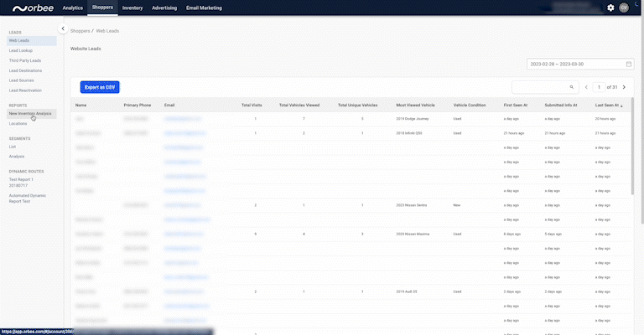This screenshot has height=335, width=644.
Task: Open the Email Marketing menu
Action: 204,8
